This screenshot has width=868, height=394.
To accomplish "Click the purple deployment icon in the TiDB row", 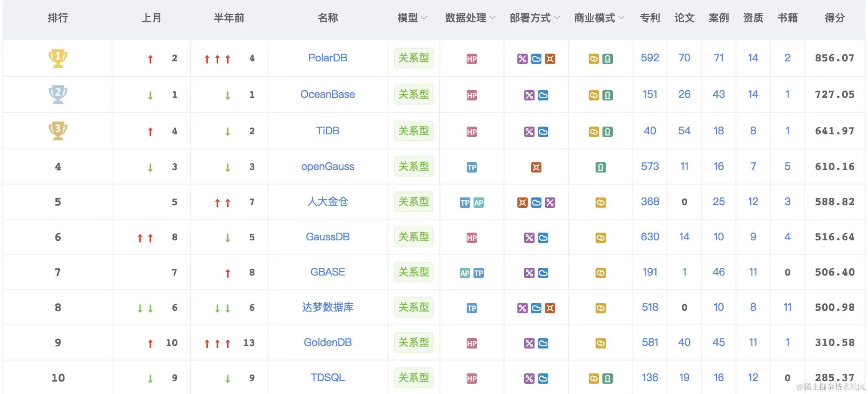I will [x=529, y=132].
